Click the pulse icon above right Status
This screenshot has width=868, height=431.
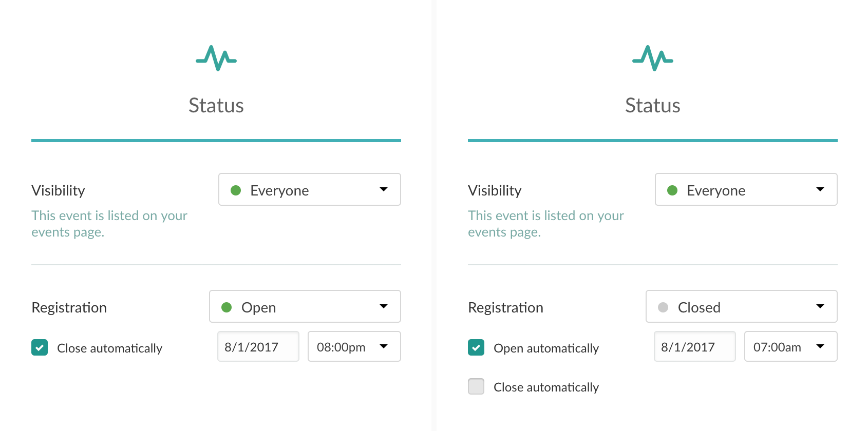pos(653,58)
